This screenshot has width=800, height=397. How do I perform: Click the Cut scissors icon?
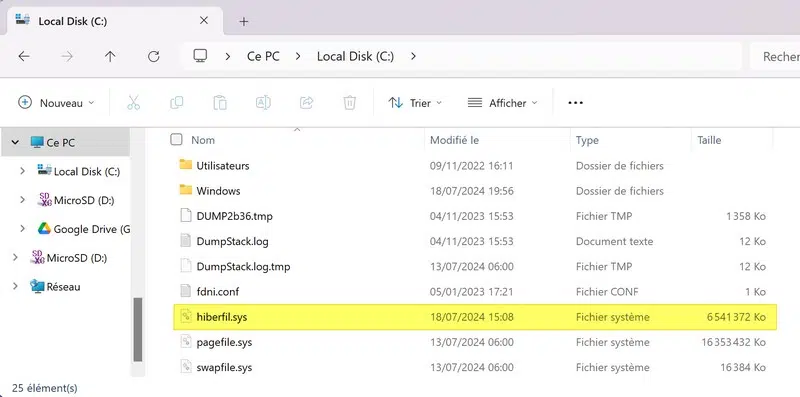coord(133,103)
